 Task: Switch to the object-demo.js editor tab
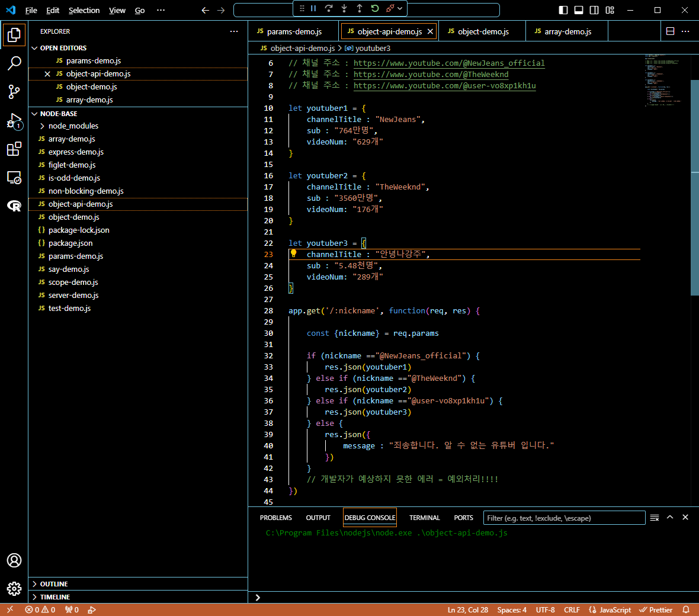pyautogui.click(x=482, y=31)
